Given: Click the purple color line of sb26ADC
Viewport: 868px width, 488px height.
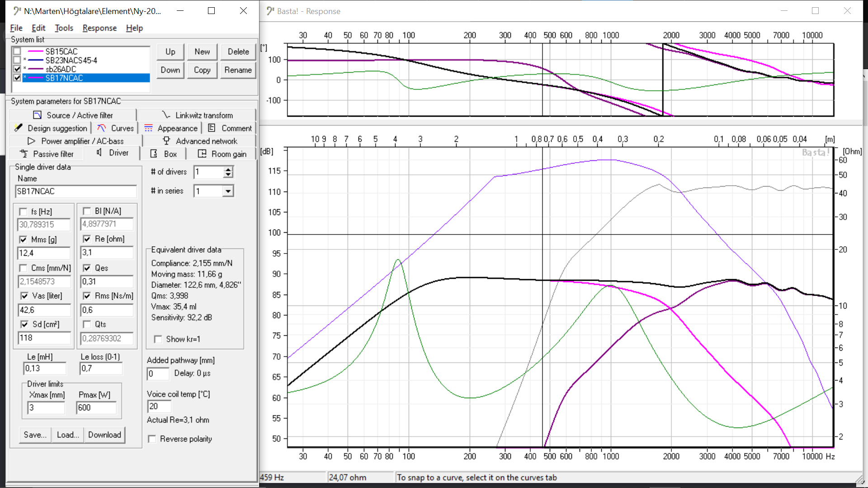Looking at the screenshot, I should click(x=36, y=69).
